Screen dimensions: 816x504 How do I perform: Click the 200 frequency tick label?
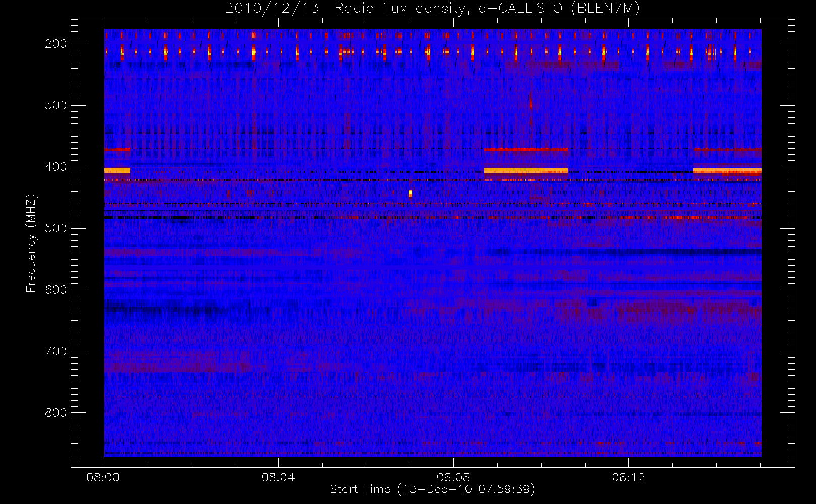[55, 44]
